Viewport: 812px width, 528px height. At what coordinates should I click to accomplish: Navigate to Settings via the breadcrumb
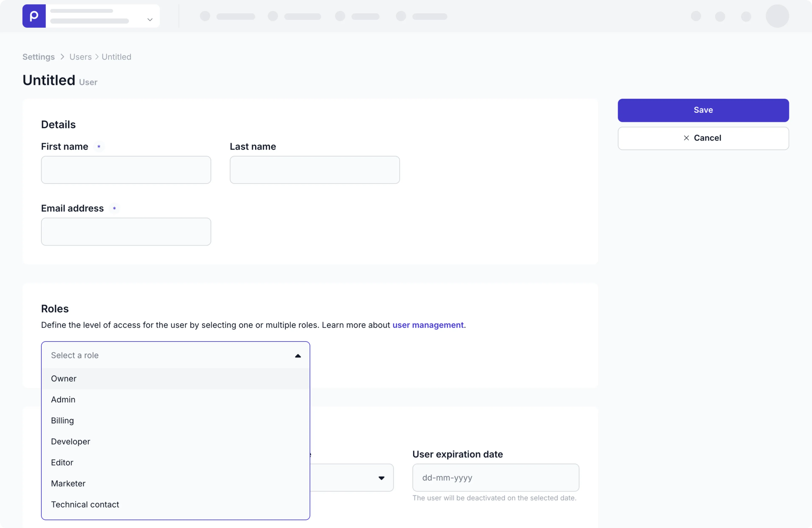[x=38, y=57]
